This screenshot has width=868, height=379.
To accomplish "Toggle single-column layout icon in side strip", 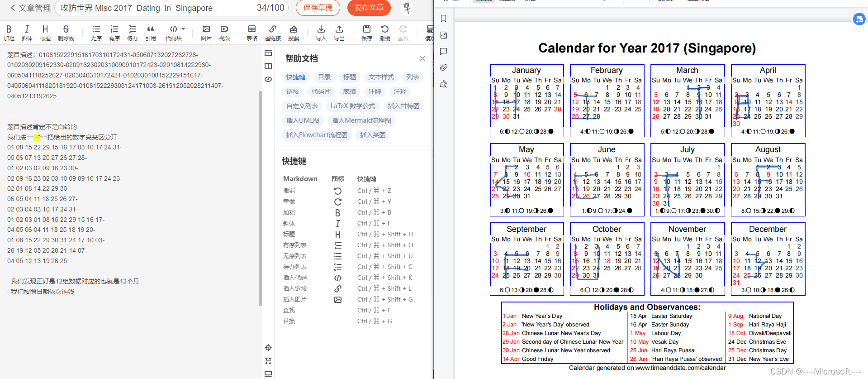I will coord(268,53).
